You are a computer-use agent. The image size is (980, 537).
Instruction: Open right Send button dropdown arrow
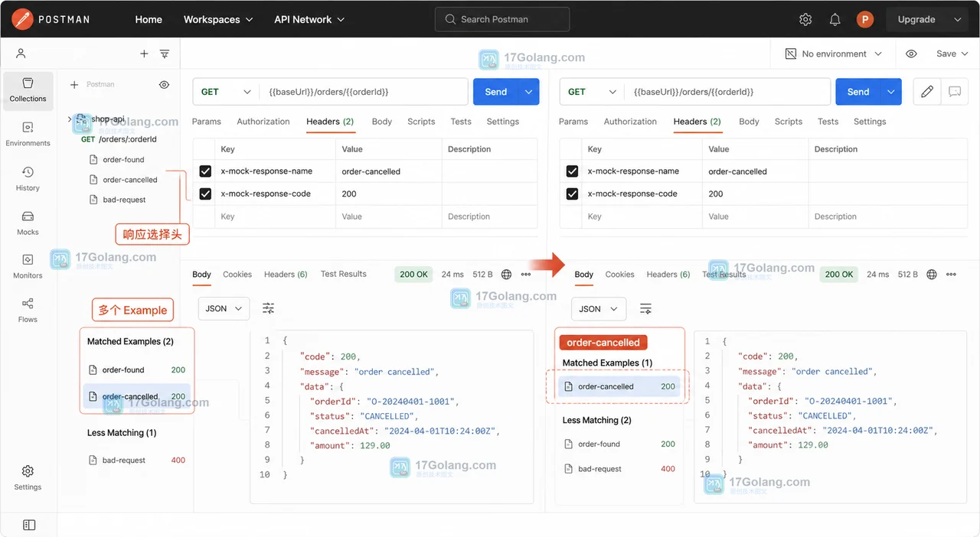pyautogui.click(x=891, y=92)
